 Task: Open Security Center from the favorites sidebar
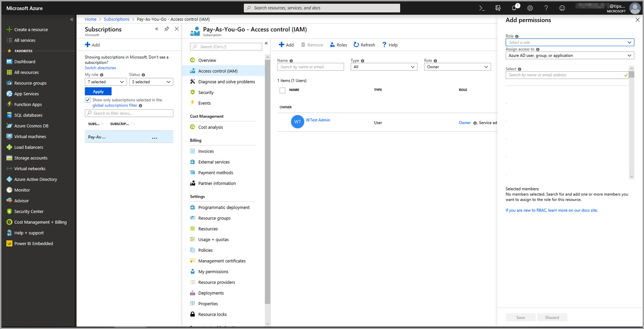click(x=28, y=211)
